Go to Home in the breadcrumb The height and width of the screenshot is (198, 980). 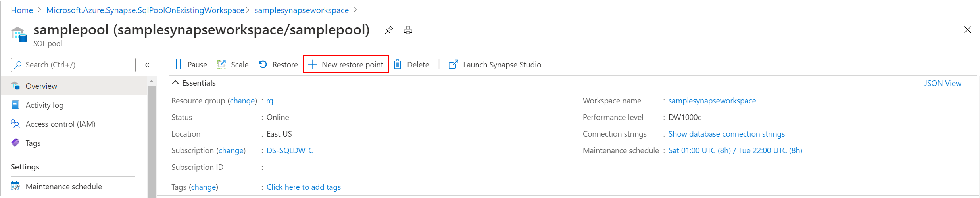(22, 10)
